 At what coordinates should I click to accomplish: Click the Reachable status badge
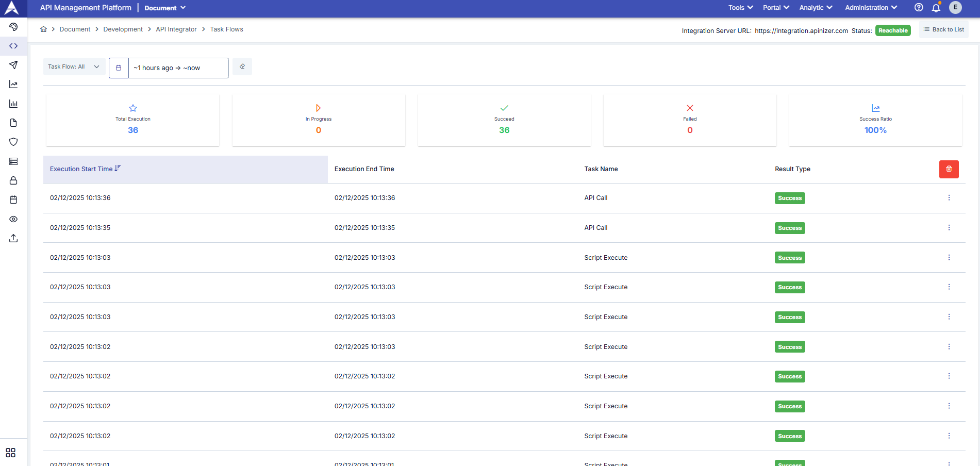point(893,30)
